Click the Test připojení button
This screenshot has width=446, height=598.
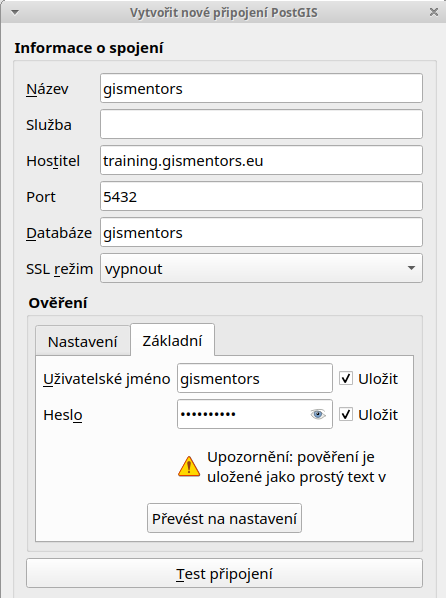click(x=224, y=573)
